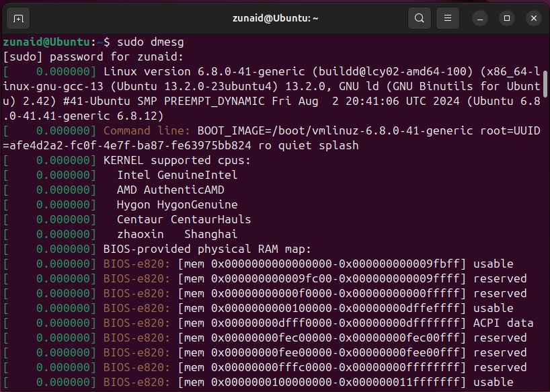Minimize the terminal window
This screenshot has height=392, width=550.
coord(479,18)
